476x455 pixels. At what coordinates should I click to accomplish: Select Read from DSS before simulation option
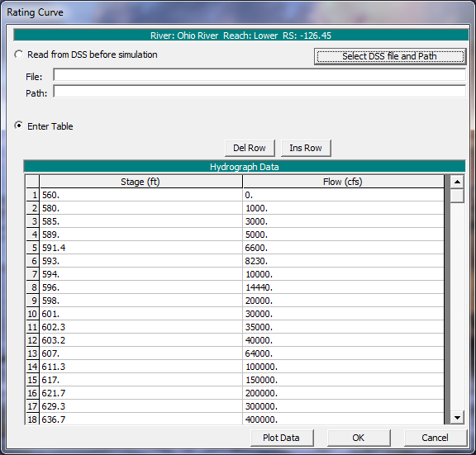tap(19, 55)
